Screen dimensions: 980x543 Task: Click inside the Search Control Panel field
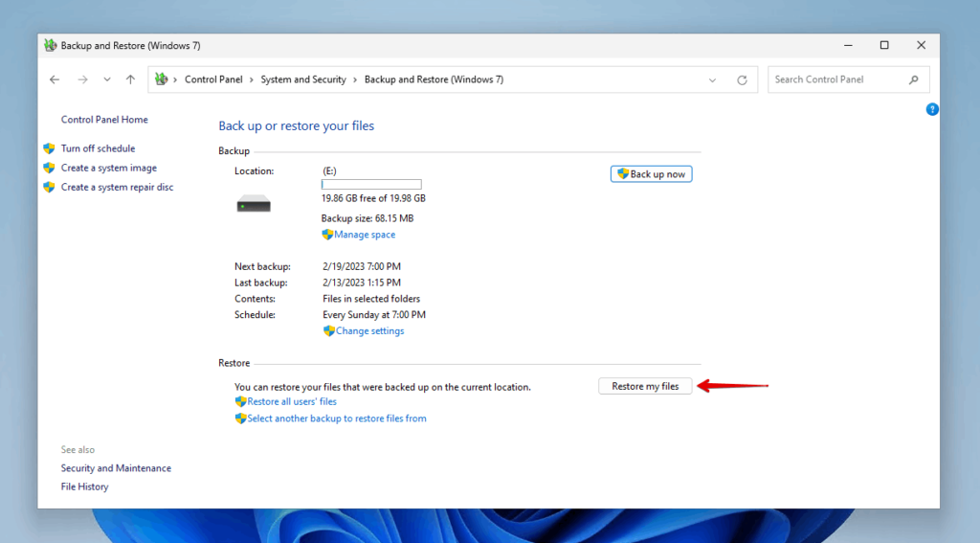[x=837, y=79]
